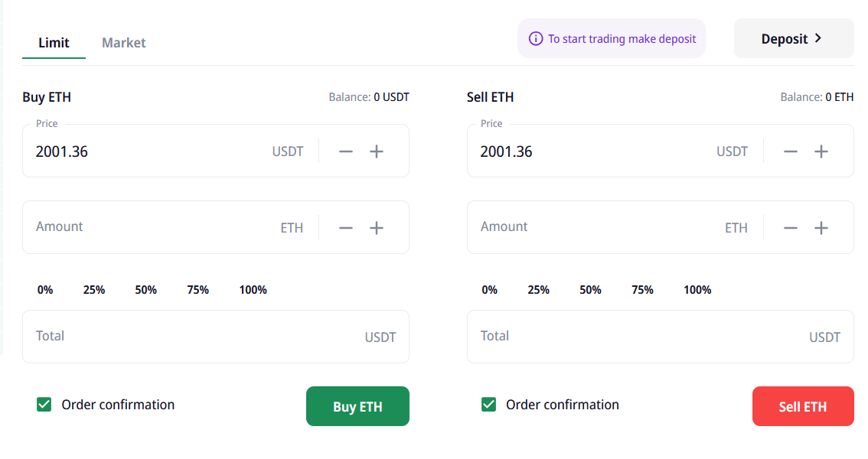Screen dimensions: 868x459
Task: Decrease the Buy ETH amount with minus
Action: (346, 228)
